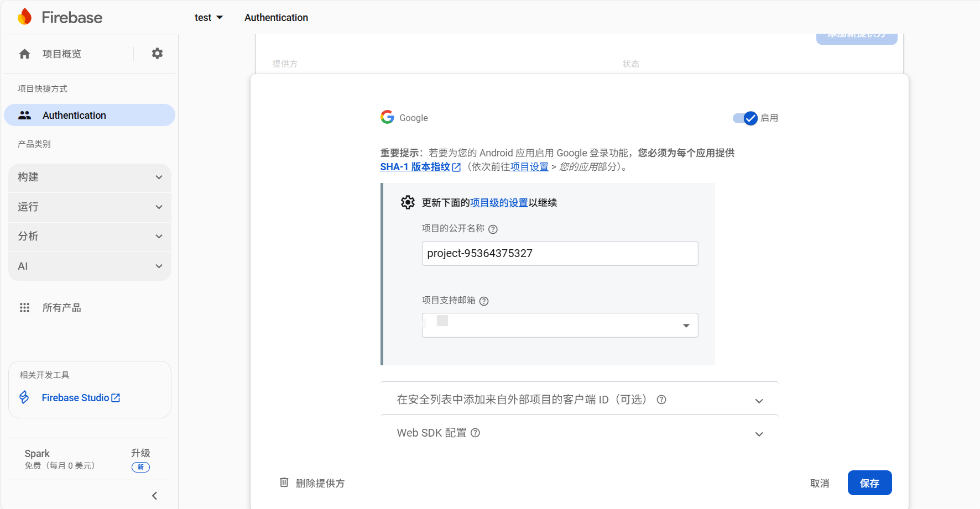Click the Firebase flame logo
Viewport: 980px width, 509px height.
pos(24,17)
